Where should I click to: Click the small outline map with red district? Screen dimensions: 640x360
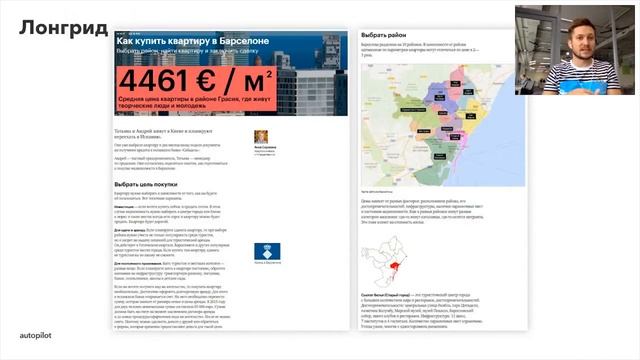tap(384, 261)
